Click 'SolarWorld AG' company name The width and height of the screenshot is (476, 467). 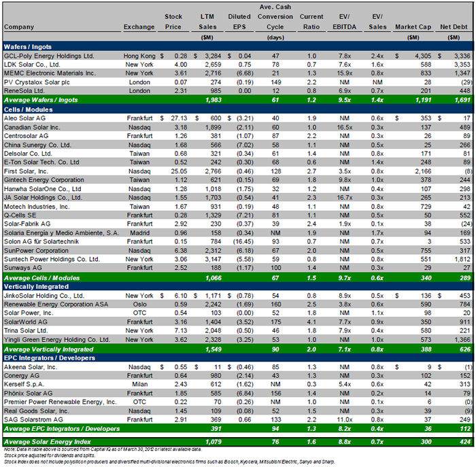click(x=26, y=322)
